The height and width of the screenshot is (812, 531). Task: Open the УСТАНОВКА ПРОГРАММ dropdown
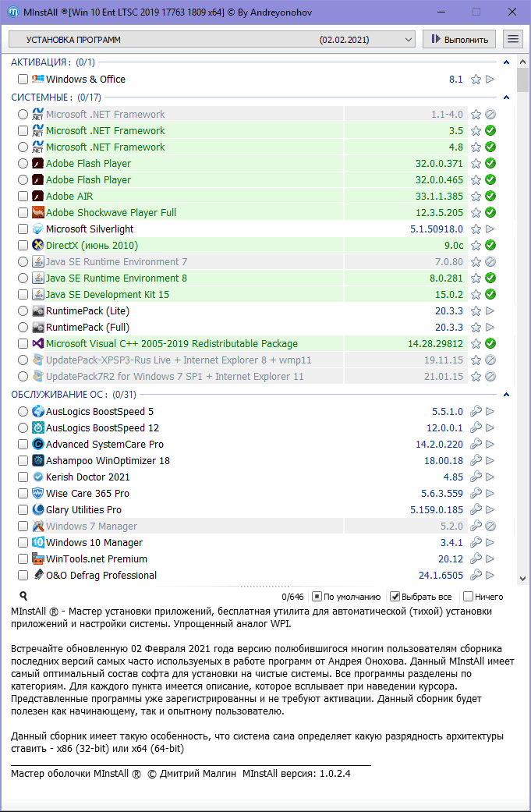point(211,39)
